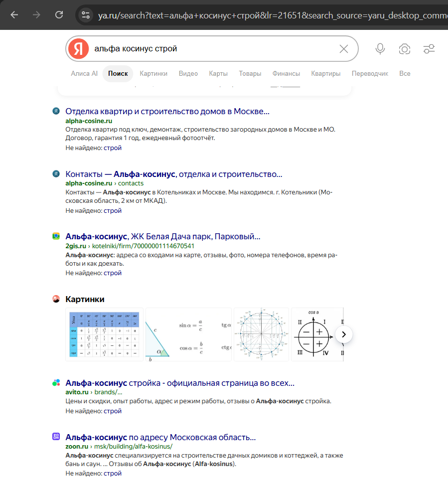The width and height of the screenshot is (448, 483).
Task: Open the Товары tab
Action: (250, 74)
